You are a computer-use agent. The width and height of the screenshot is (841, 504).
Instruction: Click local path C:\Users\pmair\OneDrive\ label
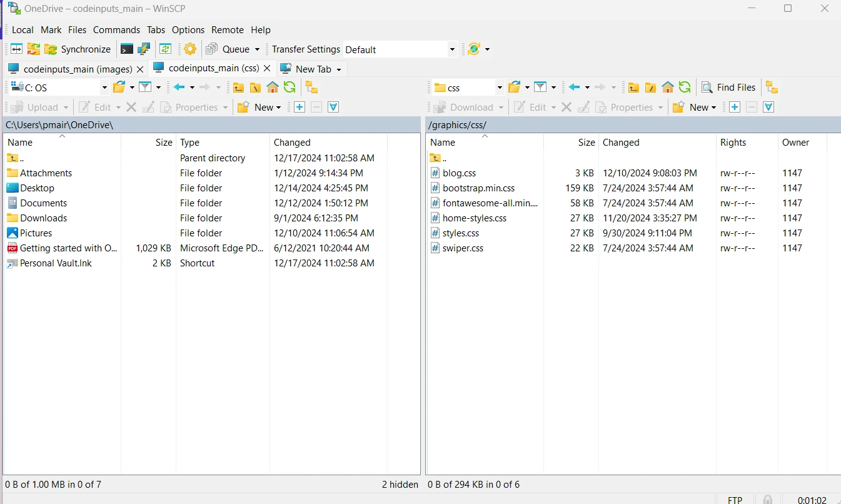pyautogui.click(x=59, y=125)
